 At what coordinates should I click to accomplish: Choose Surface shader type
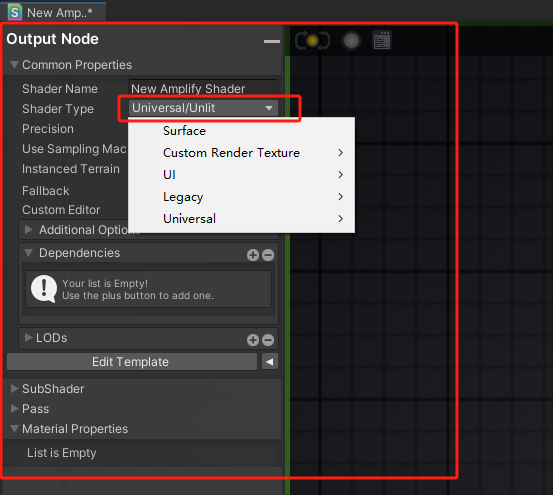pos(242,131)
